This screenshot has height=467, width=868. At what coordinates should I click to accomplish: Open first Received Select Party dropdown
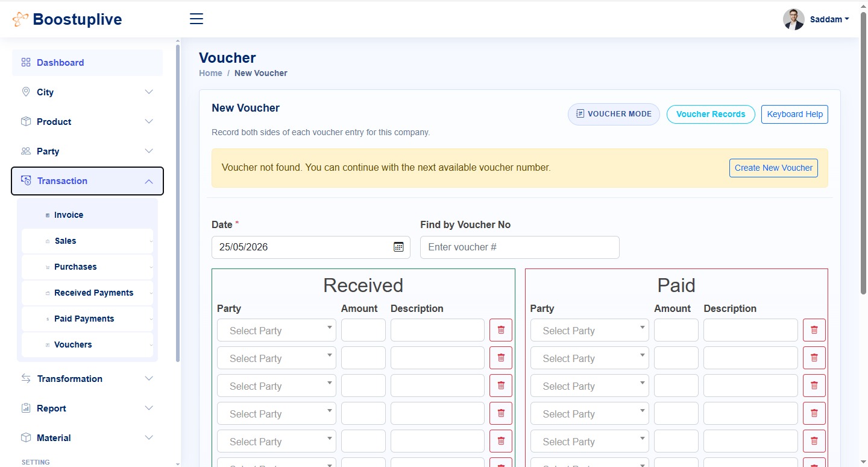coord(277,330)
